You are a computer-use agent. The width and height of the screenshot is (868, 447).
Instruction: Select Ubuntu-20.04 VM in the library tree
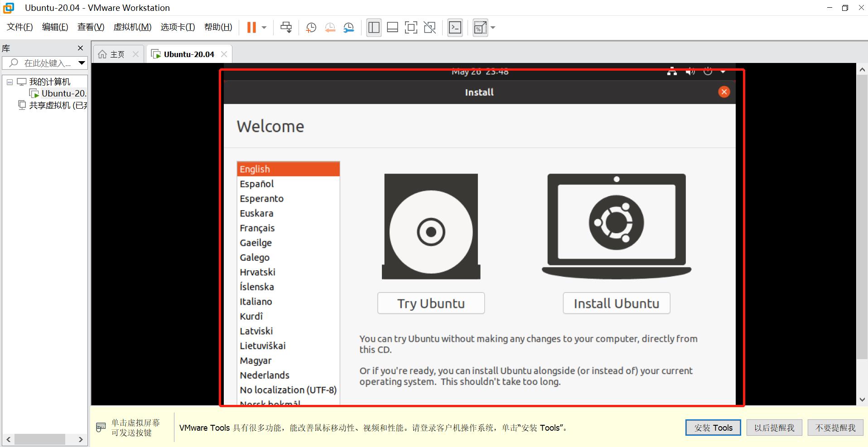pos(64,93)
